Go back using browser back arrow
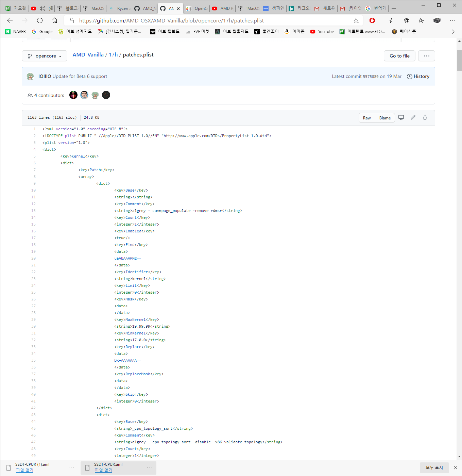Viewport: 462px width, 476px height. point(10,20)
